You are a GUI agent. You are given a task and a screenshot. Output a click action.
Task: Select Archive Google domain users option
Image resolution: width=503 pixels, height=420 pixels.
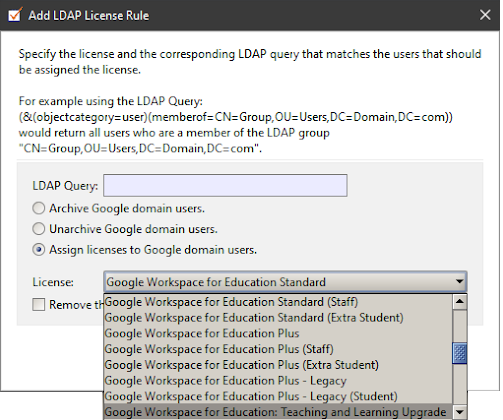pos(39,208)
